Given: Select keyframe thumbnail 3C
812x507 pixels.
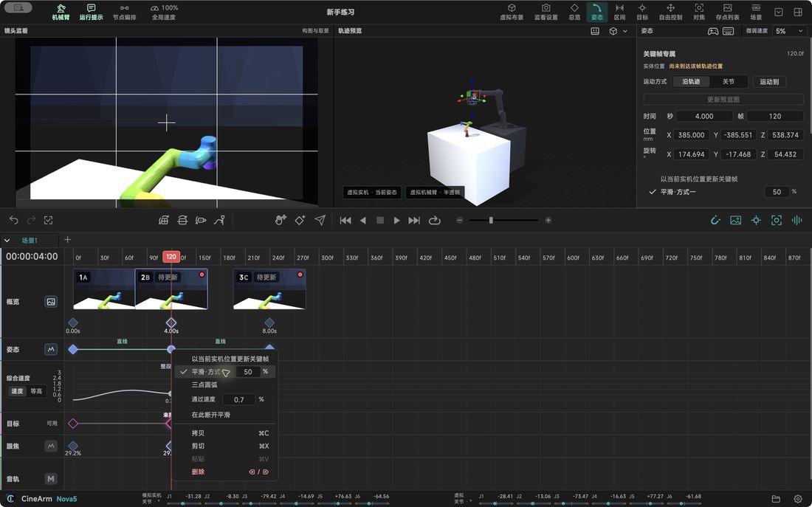Looking at the screenshot, I should pyautogui.click(x=269, y=289).
